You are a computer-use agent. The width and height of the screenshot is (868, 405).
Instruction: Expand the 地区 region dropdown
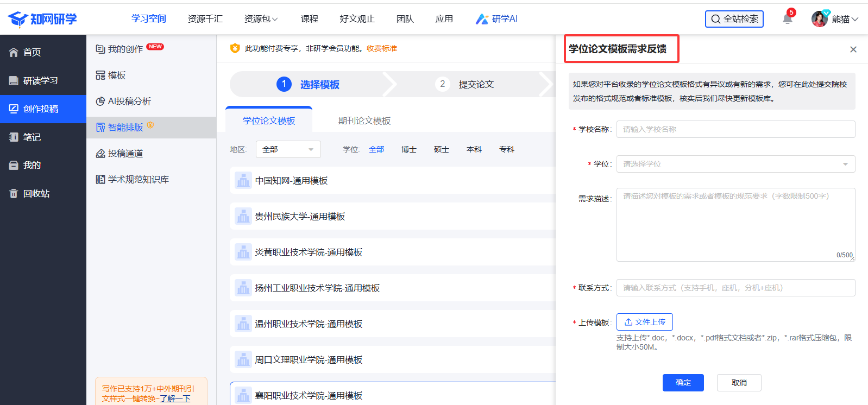288,149
